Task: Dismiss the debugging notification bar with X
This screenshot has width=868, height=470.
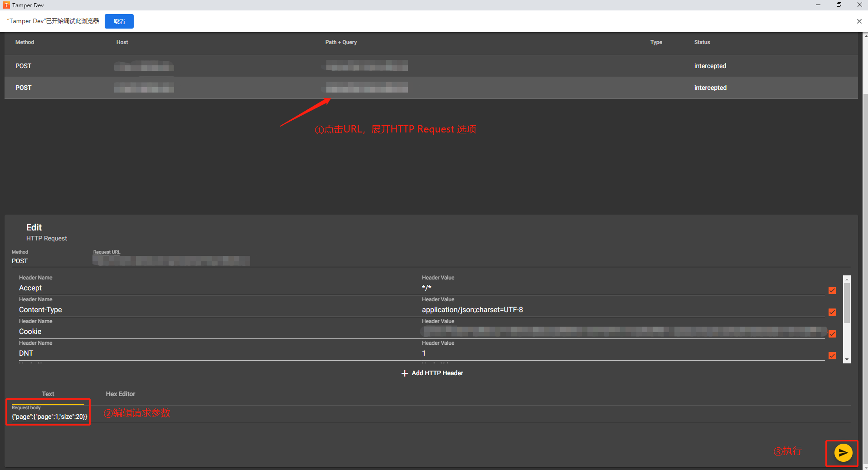Action: coord(859,21)
